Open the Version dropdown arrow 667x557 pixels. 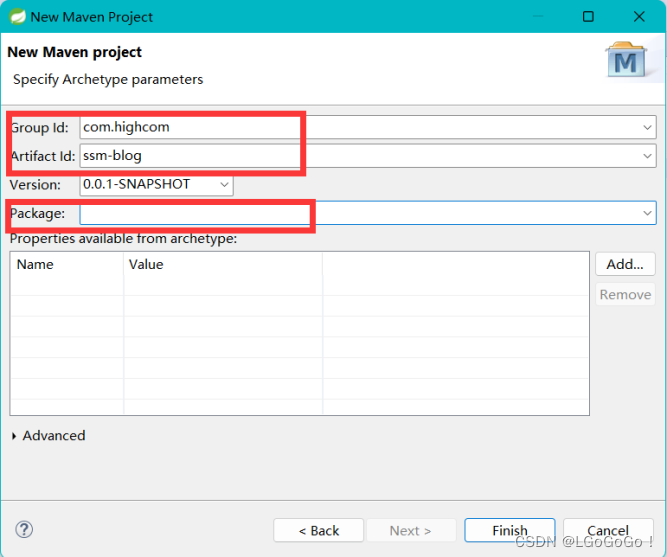[x=224, y=185]
